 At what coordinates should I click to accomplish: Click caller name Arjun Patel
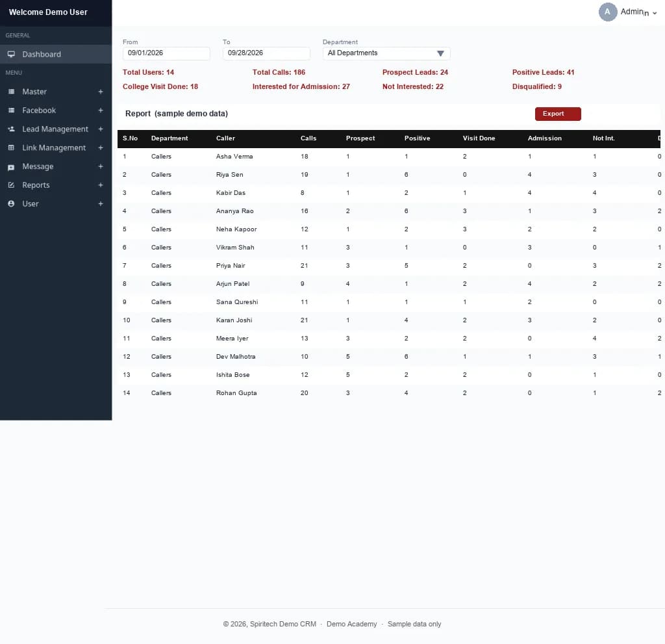[232, 285]
